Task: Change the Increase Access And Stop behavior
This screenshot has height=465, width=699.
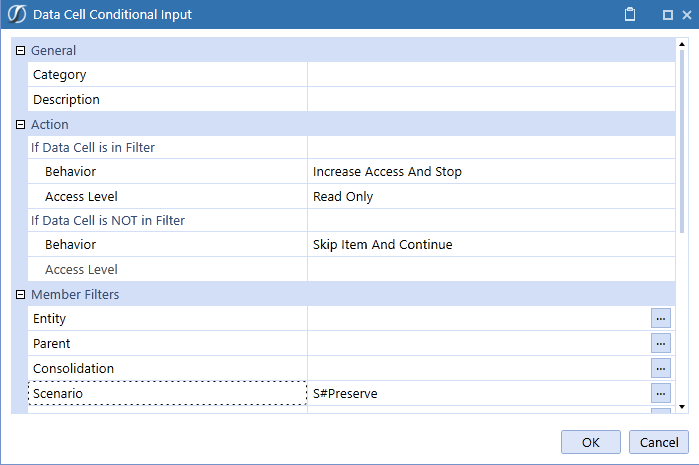Action: click(x=490, y=172)
